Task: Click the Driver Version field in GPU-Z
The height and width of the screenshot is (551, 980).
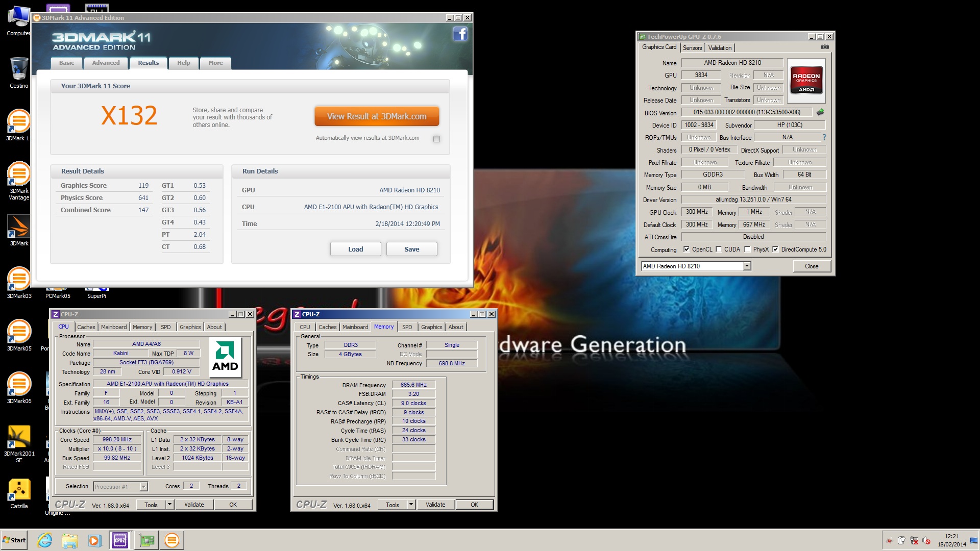Action: pos(753,199)
